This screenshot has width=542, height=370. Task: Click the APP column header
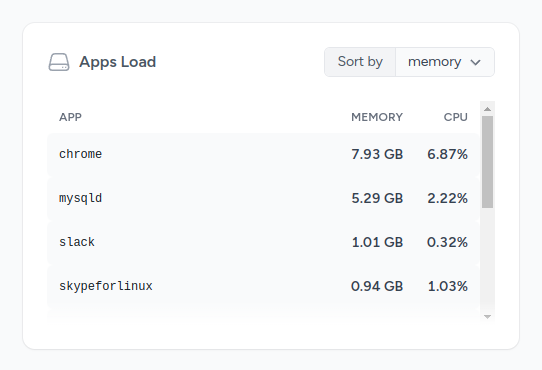[70, 117]
